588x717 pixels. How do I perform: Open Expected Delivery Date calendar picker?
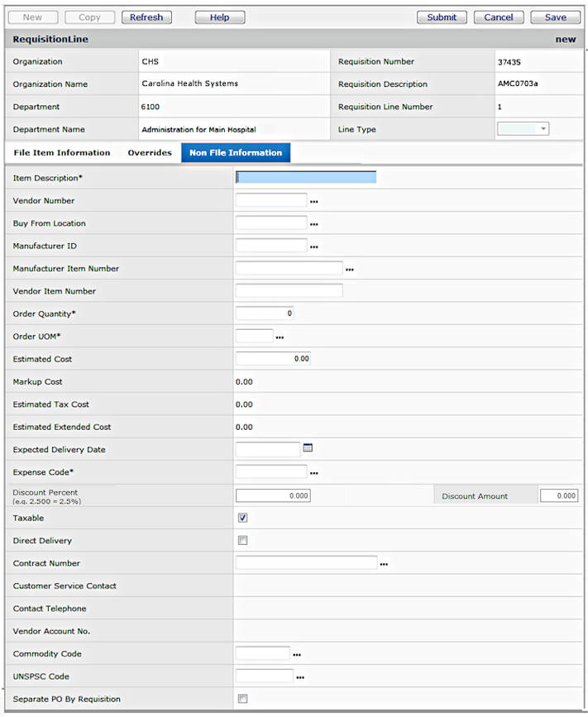[308, 448]
